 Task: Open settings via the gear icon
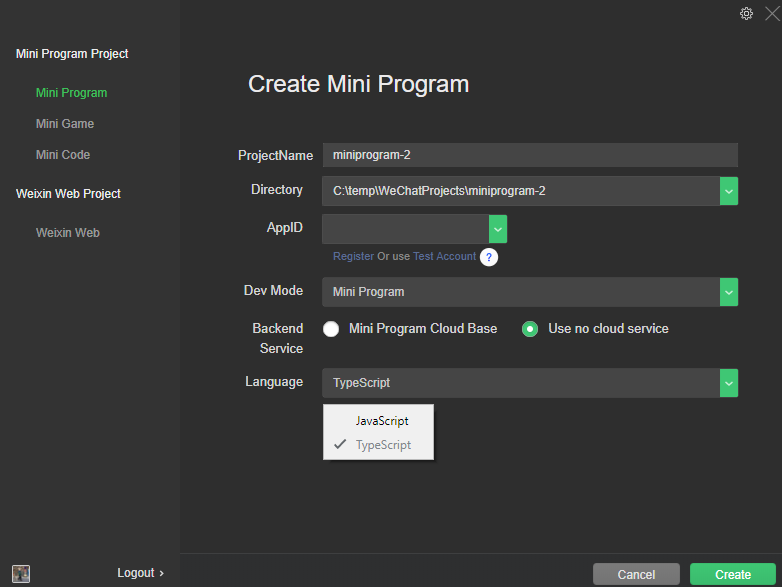pyautogui.click(x=746, y=13)
